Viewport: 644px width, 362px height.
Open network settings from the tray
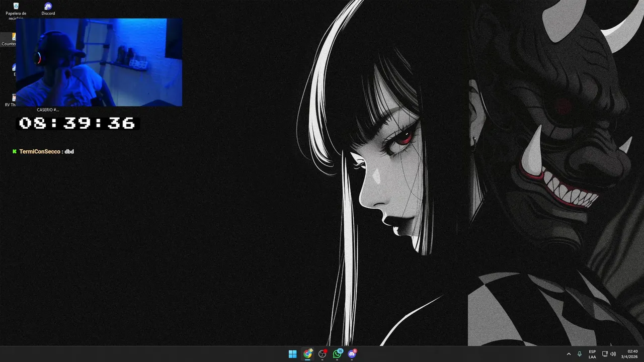(x=605, y=354)
